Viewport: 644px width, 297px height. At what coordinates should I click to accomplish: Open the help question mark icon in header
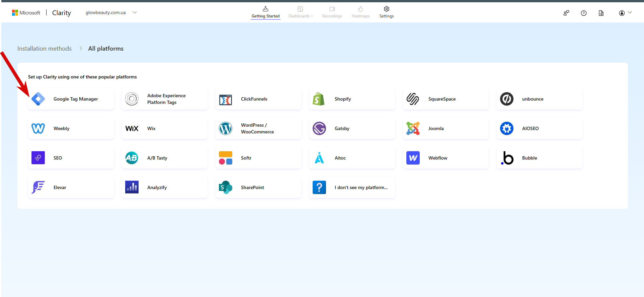click(x=584, y=13)
